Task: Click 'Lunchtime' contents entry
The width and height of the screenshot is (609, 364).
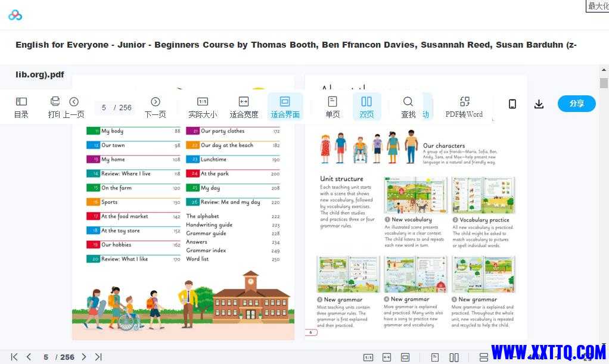Action: [233, 159]
